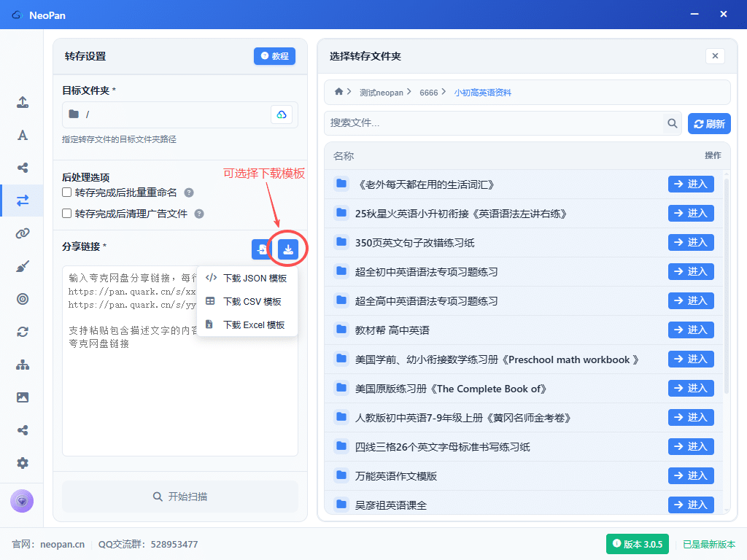Open the upload section in the sidebar
This screenshot has height=560, width=747.
[23, 103]
